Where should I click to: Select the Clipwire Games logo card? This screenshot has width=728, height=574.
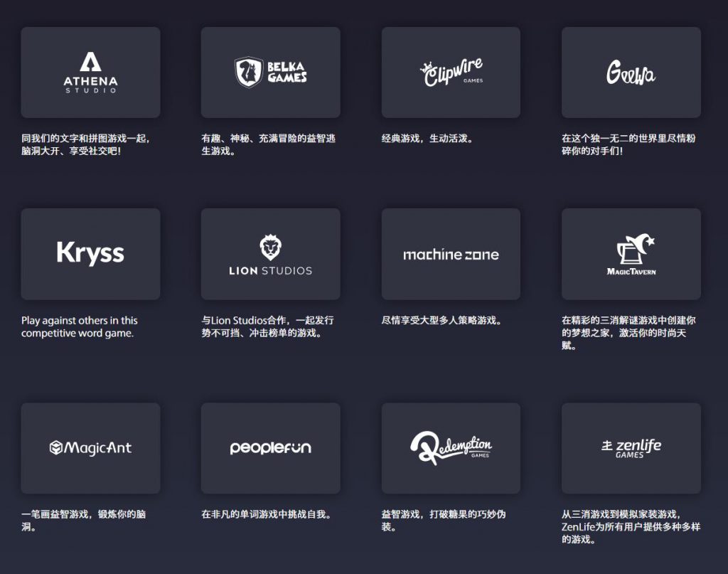click(451, 73)
